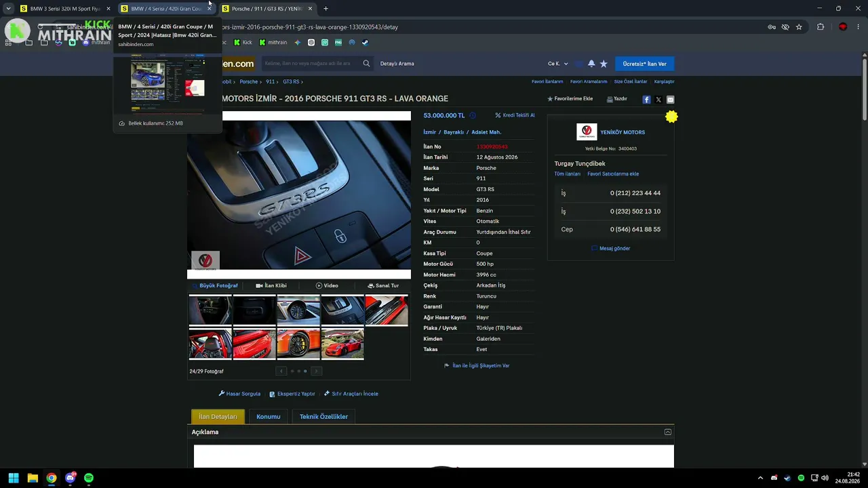Click Favori Satıcılarıma ekle

(613, 174)
